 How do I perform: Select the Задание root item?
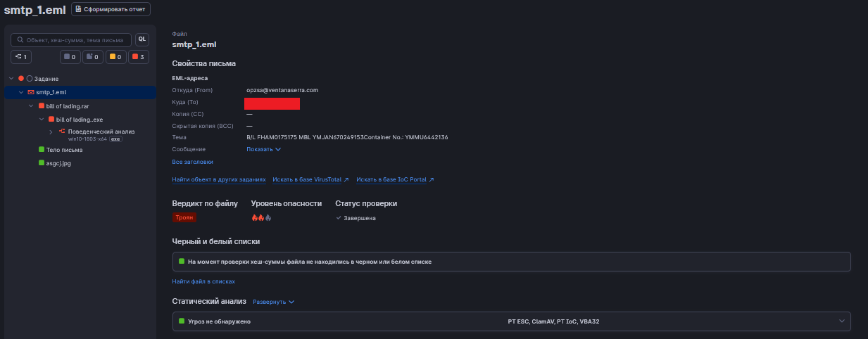pos(46,79)
